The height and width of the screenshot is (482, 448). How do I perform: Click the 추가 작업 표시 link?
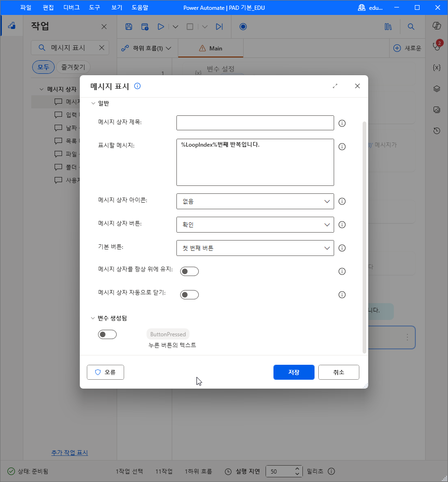[x=70, y=453]
